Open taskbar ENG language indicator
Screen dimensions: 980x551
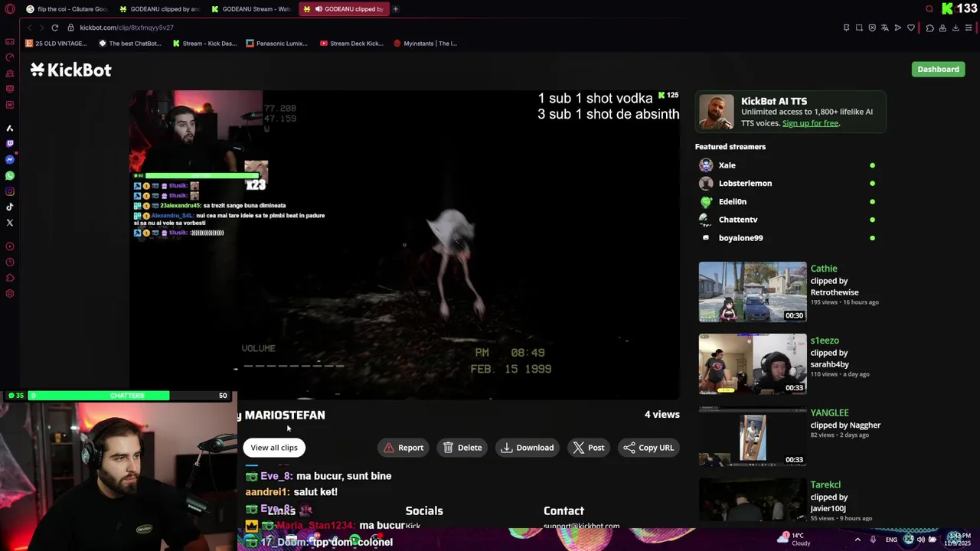891,540
